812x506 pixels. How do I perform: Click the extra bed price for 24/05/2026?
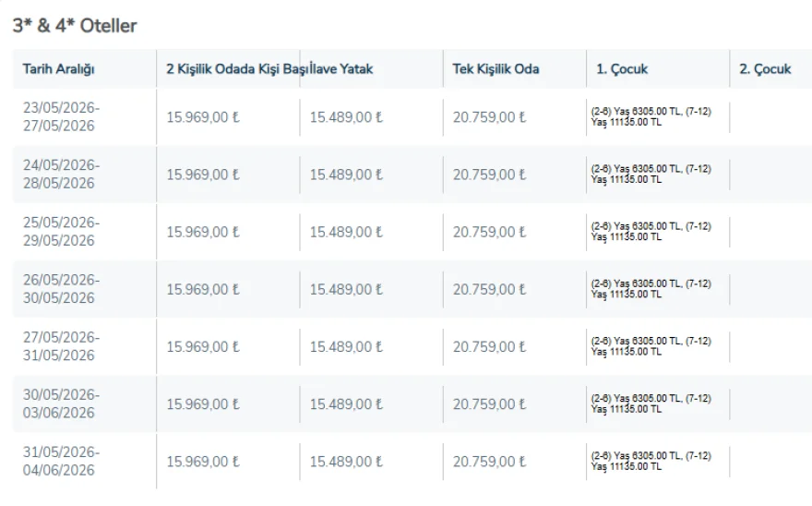[346, 175]
